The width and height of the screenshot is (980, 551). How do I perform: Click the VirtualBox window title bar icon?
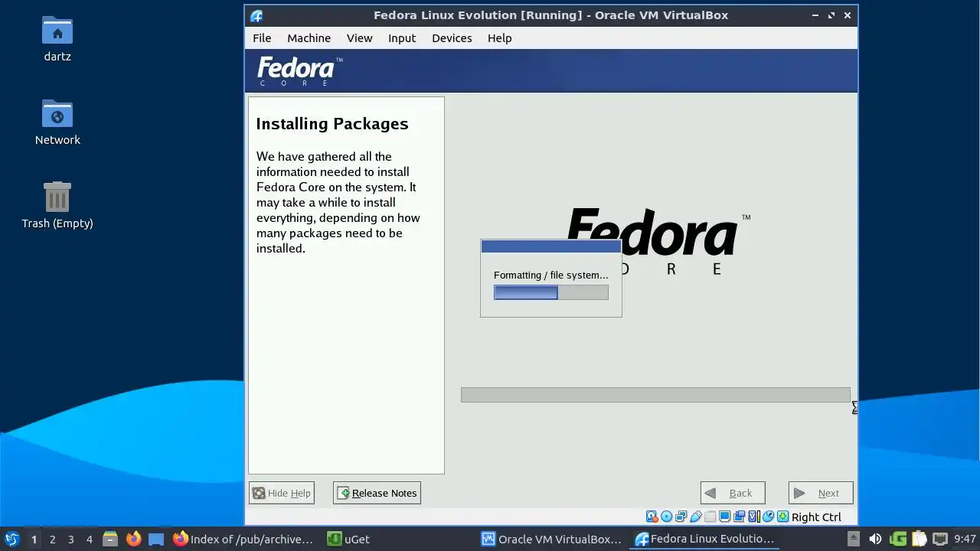point(256,15)
